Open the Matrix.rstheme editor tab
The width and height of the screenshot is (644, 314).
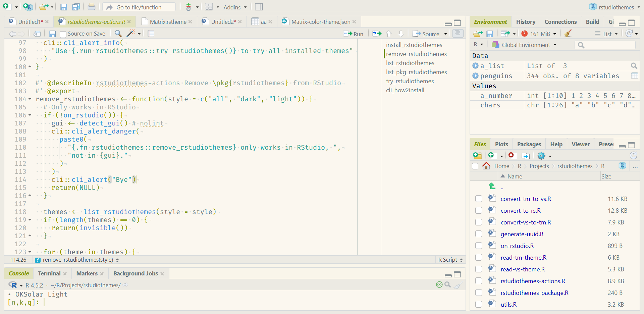pyautogui.click(x=168, y=22)
